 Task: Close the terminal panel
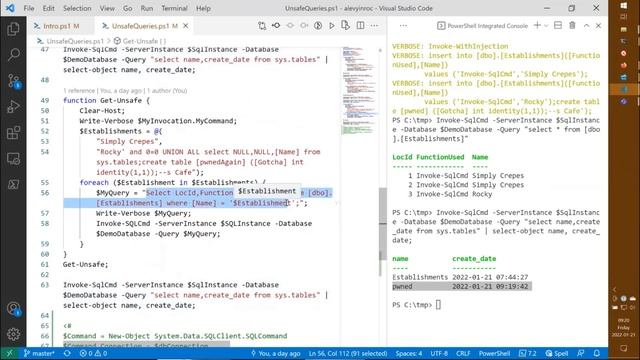[598, 26]
